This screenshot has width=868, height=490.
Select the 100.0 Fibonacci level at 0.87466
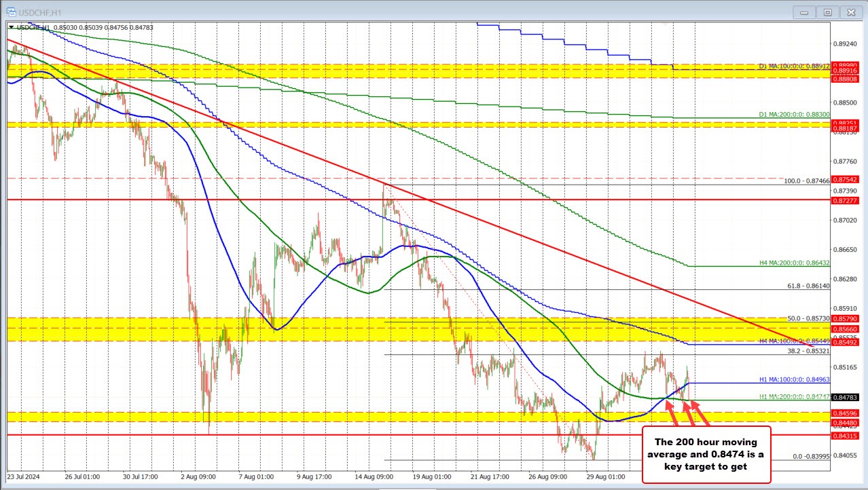point(806,181)
